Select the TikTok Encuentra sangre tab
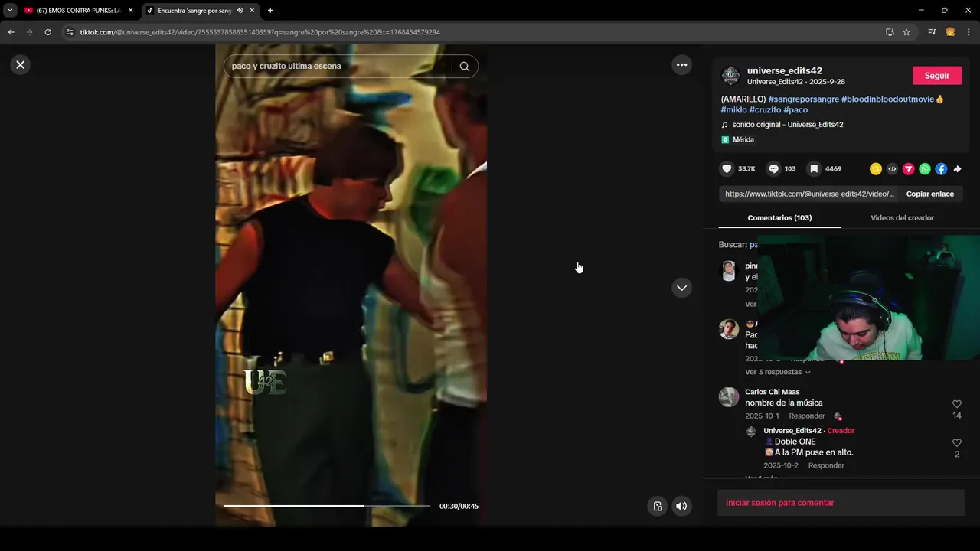 click(x=195, y=11)
